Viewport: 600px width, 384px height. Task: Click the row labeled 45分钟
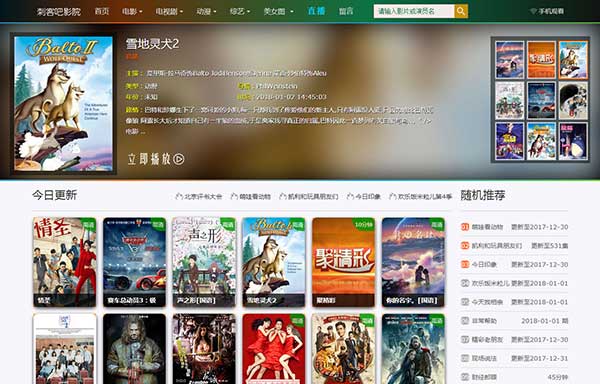pos(514,377)
